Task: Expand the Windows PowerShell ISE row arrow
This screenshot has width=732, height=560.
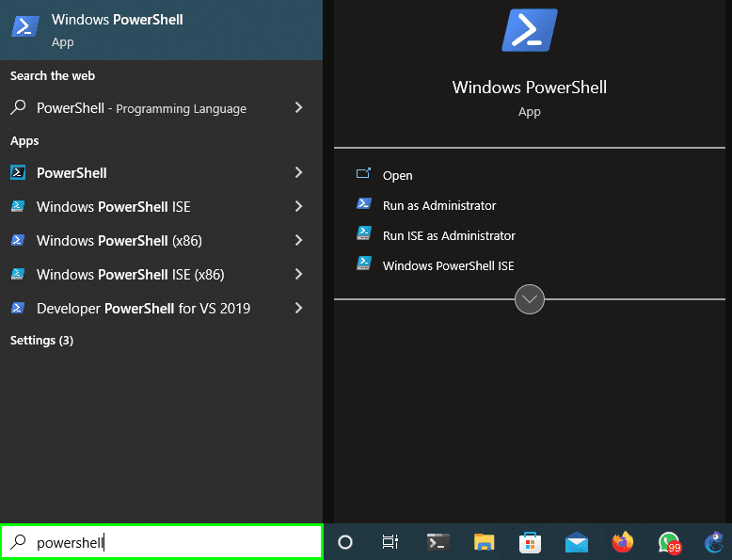Action: [299, 206]
